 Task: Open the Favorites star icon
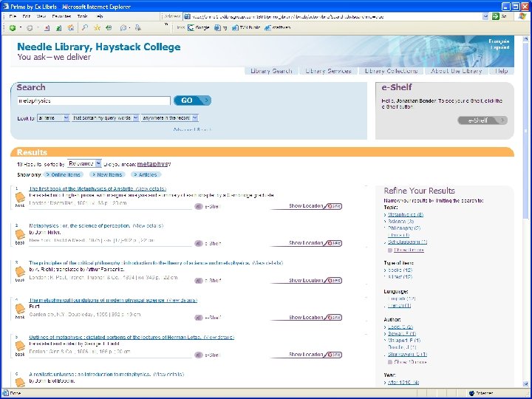pos(97,28)
